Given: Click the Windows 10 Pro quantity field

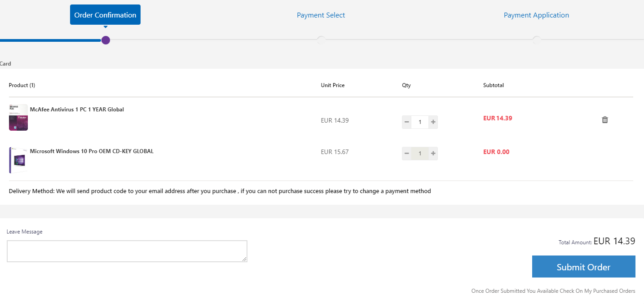Looking at the screenshot, I should coord(420,154).
